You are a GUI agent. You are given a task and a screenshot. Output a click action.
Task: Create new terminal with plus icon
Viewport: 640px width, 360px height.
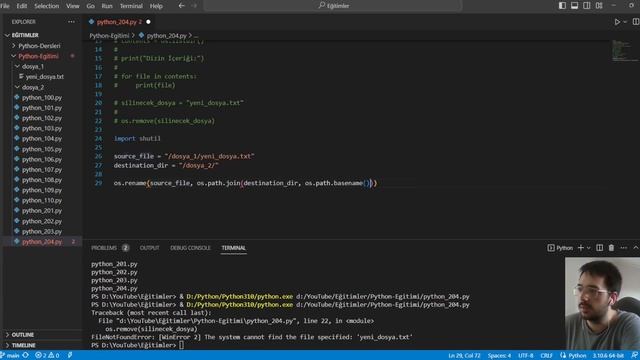pos(580,248)
